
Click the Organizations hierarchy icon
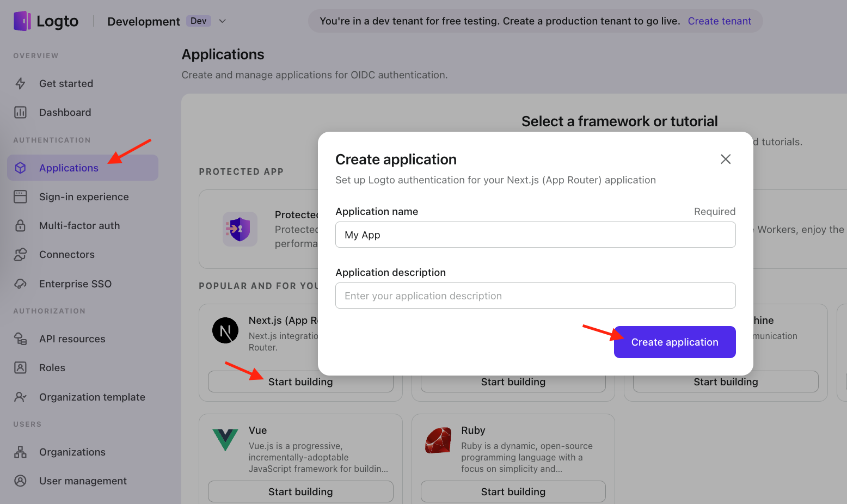point(20,452)
